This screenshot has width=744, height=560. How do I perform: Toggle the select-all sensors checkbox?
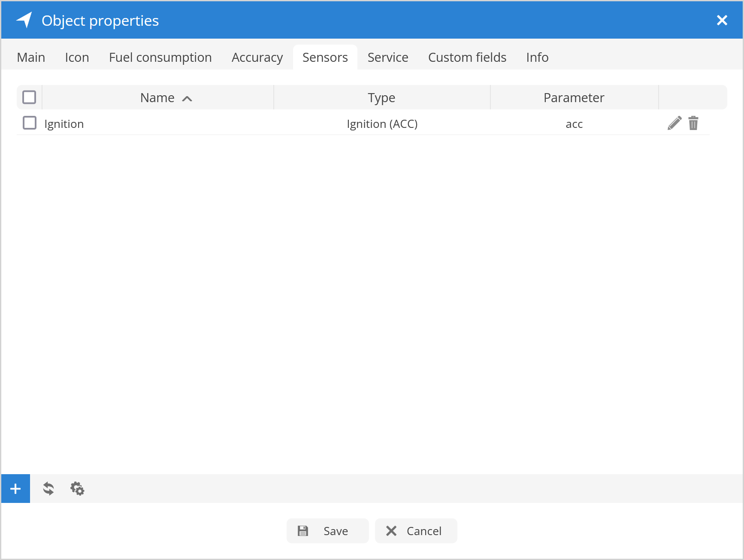point(29,97)
